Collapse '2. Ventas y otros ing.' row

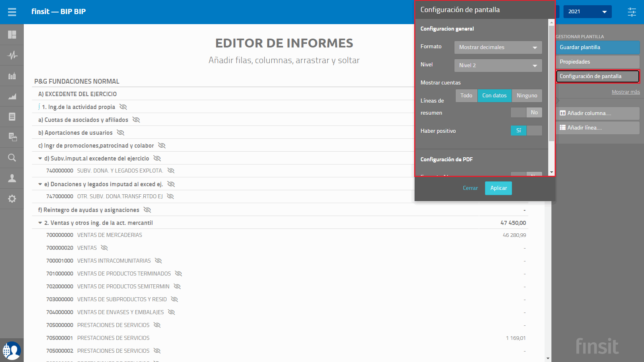tap(40, 223)
